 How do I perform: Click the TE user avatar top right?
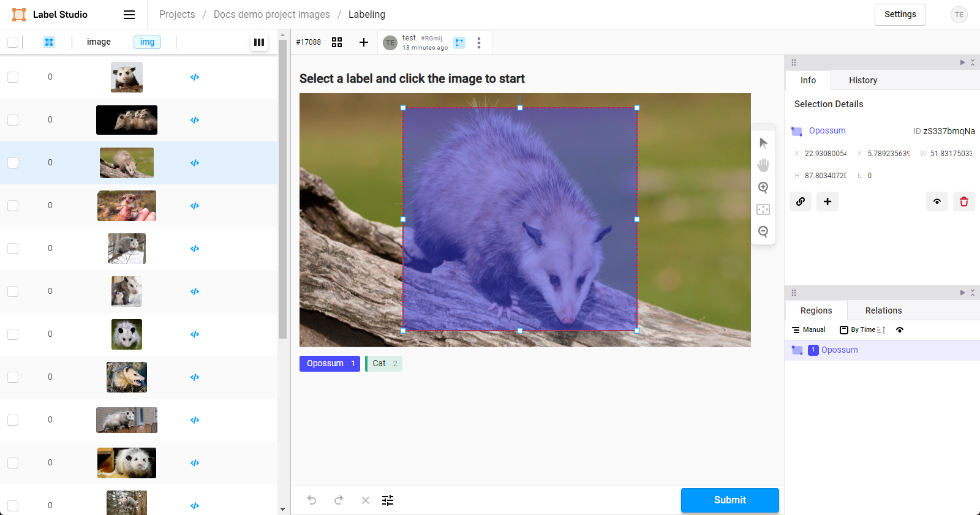pyautogui.click(x=959, y=15)
